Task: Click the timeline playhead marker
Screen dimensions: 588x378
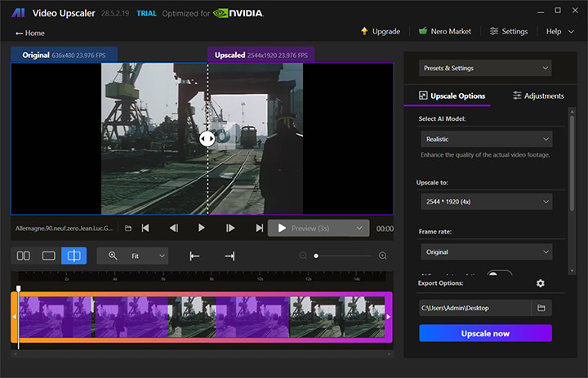Action: point(18,288)
